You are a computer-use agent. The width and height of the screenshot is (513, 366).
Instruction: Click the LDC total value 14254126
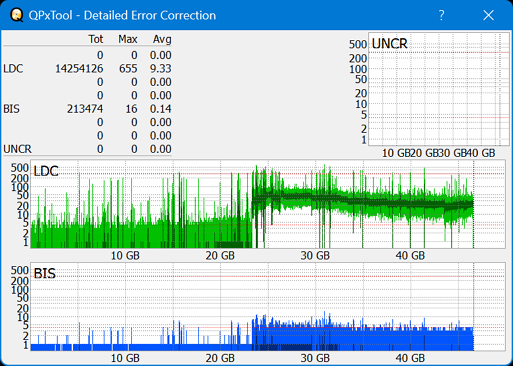tap(79, 68)
